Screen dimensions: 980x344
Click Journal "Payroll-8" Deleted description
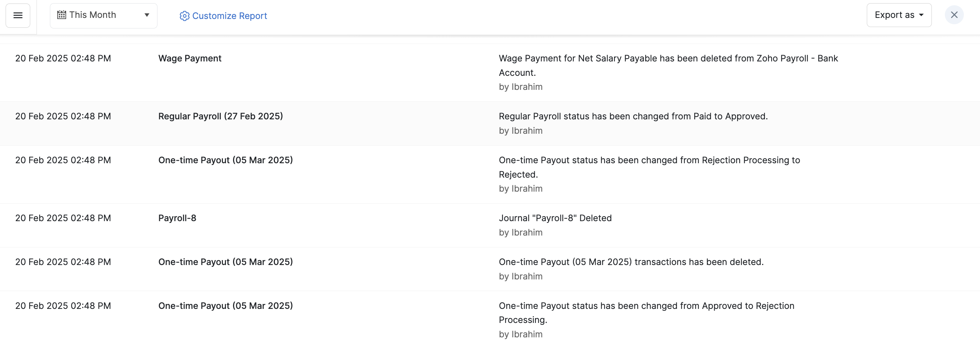click(x=555, y=218)
